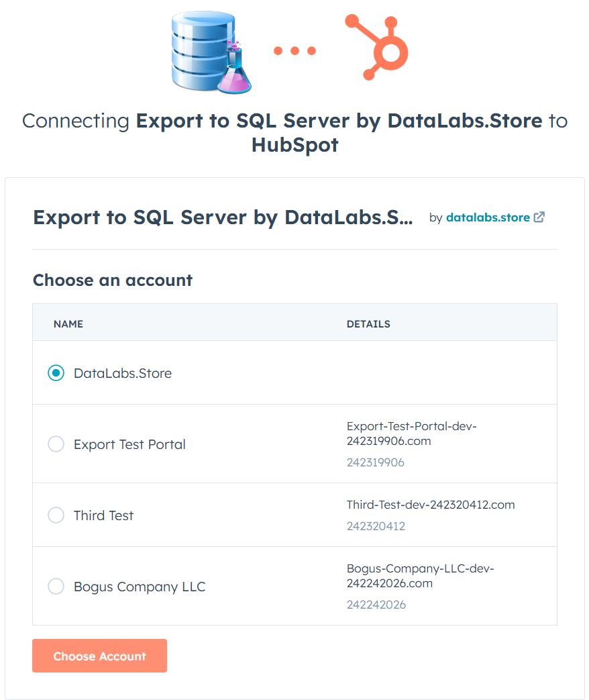Select the Third Test radio button
The width and height of the screenshot is (589, 700).
[x=56, y=515]
